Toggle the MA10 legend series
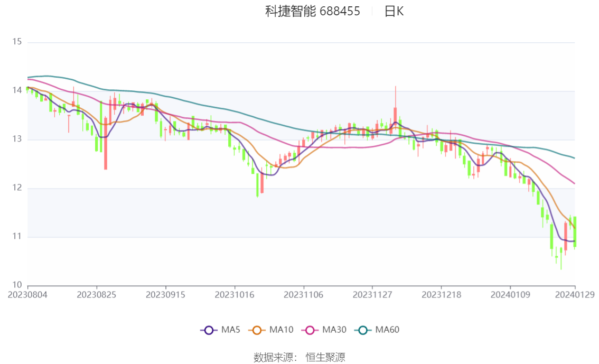 point(271,330)
